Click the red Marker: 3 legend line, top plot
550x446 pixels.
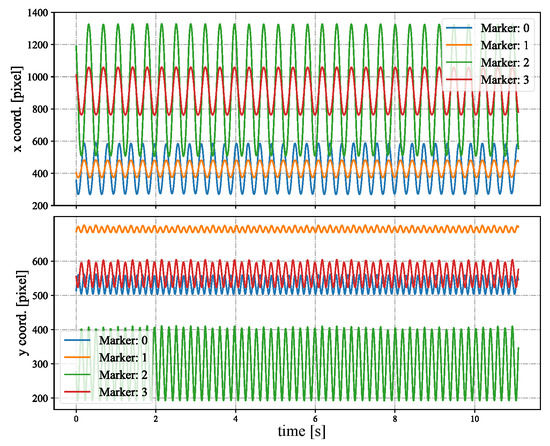(459, 80)
